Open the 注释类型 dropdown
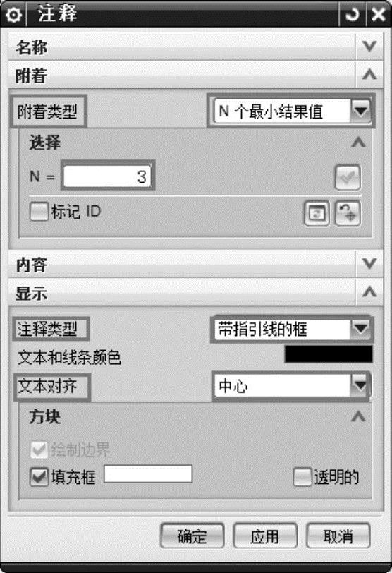This screenshot has width=392, height=573. 292,330
